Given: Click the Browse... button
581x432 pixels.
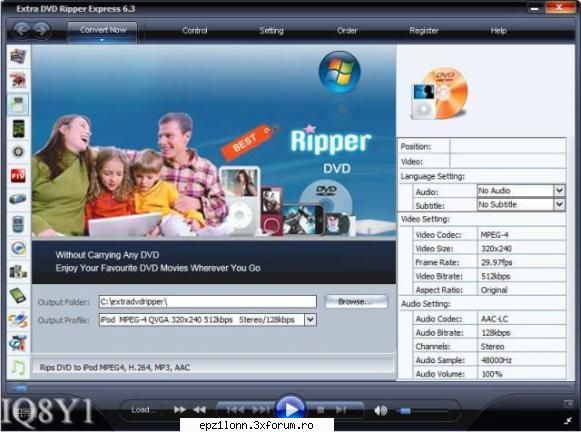Looking at the screenshot, I should click(356, 302).
